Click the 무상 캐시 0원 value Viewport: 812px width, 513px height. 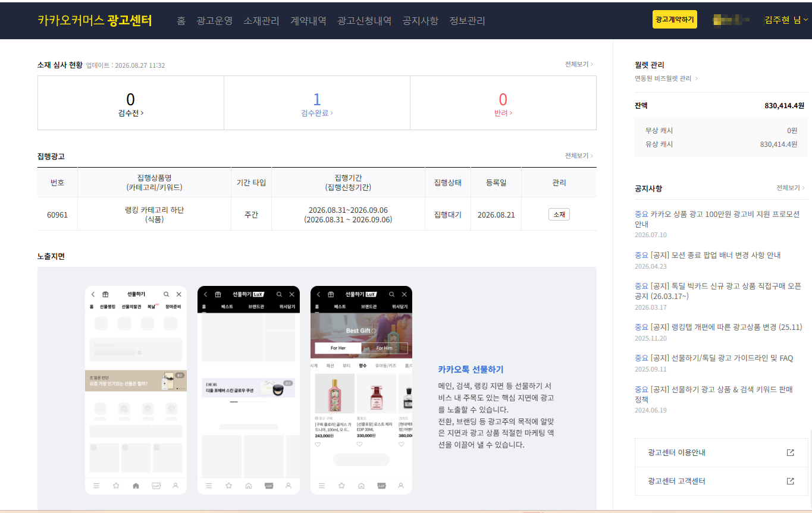(x=792, y=131)
